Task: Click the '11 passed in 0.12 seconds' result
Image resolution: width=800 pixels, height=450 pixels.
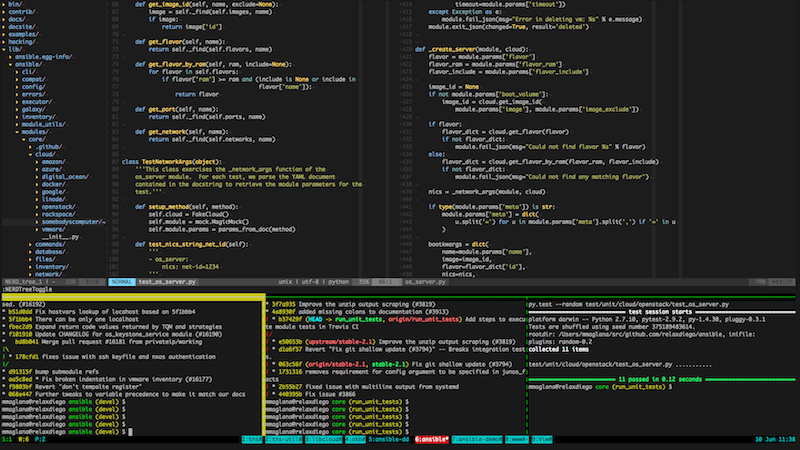Action: (x=660, y=380)
